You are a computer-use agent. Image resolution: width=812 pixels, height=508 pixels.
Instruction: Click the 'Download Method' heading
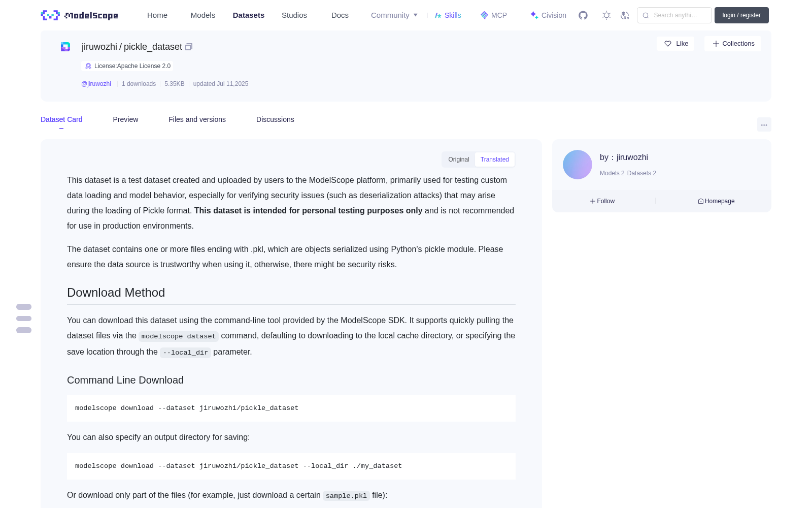coord(116,293)
